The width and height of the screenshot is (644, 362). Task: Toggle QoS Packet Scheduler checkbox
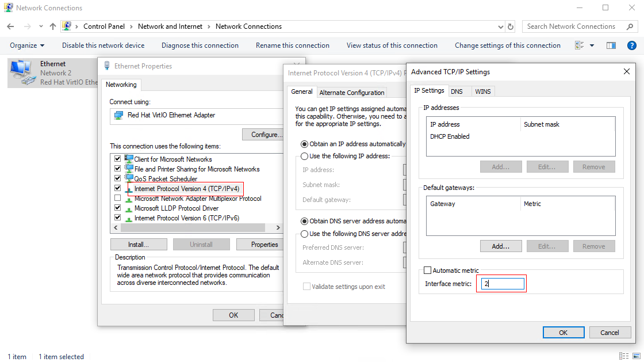coord(117,178)
